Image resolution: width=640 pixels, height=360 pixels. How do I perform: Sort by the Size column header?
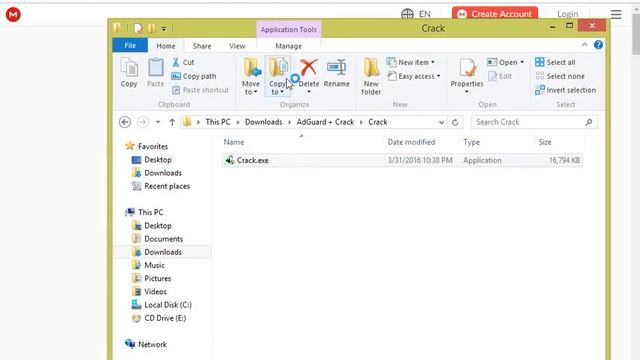tap(545, 142)
